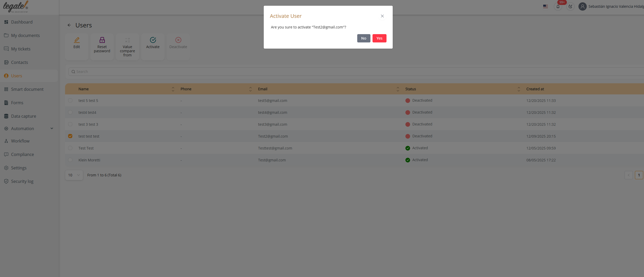Viewport: 644px width, 277px height.
Task: Sort table by the Email column
Action: [398, 89]
